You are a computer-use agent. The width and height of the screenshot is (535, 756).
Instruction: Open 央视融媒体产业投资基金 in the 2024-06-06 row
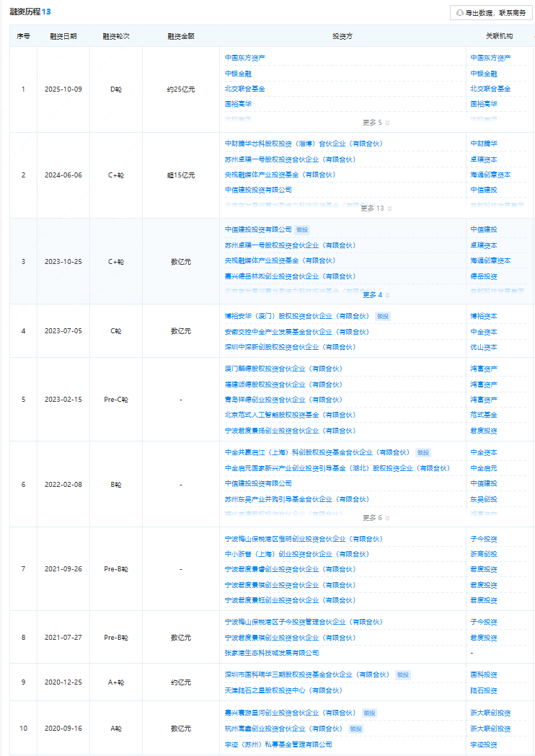[x=280, y=175]
